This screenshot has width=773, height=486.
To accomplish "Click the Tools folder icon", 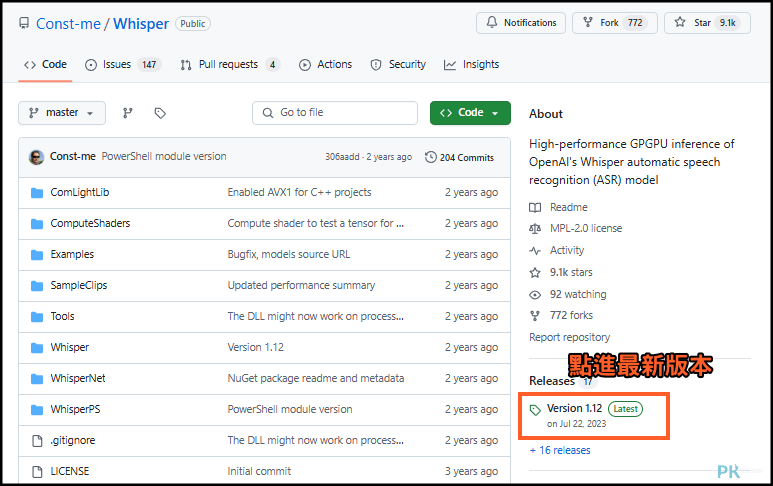I will tap(37, 317).
